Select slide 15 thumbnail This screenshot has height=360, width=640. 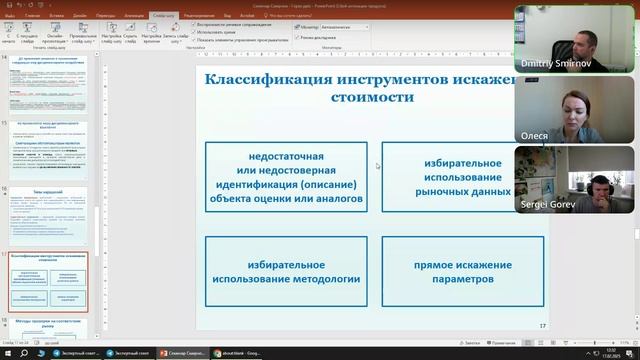pyautogui.click(x=48, y=150)
